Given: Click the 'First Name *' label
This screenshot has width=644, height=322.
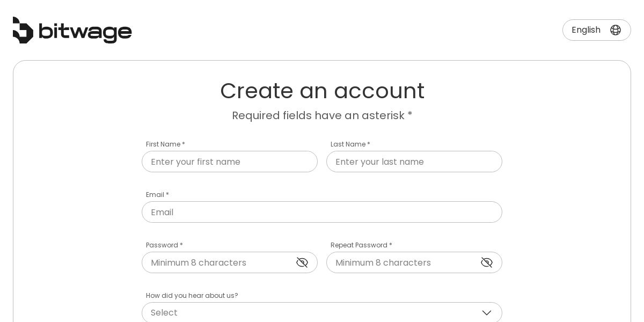Looking at the screenshot, I should coord(165,144).
